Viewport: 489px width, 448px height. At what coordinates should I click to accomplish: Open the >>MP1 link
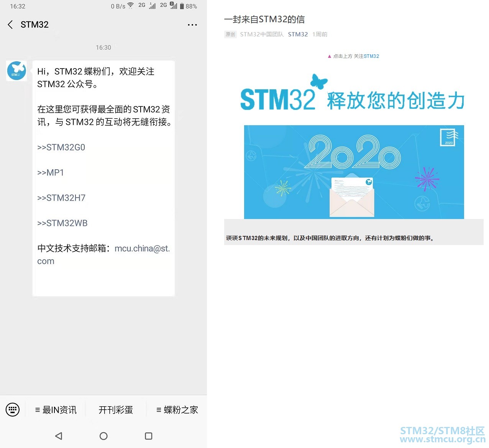51,173
